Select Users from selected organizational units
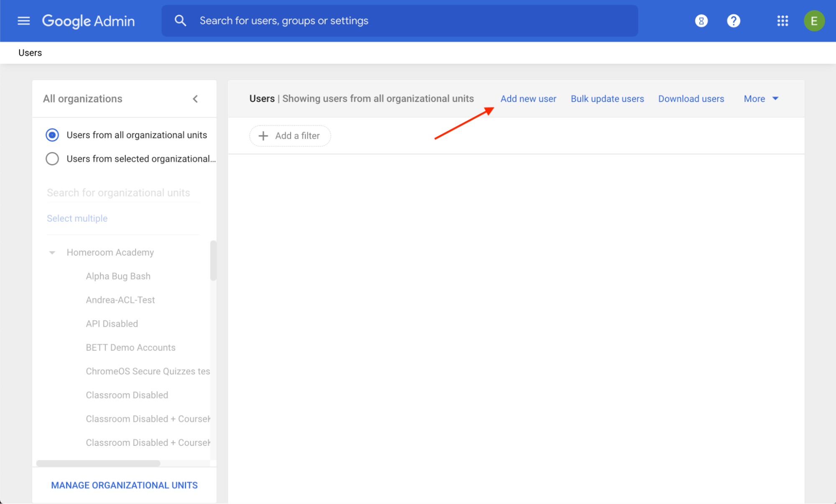 [53, 158]
